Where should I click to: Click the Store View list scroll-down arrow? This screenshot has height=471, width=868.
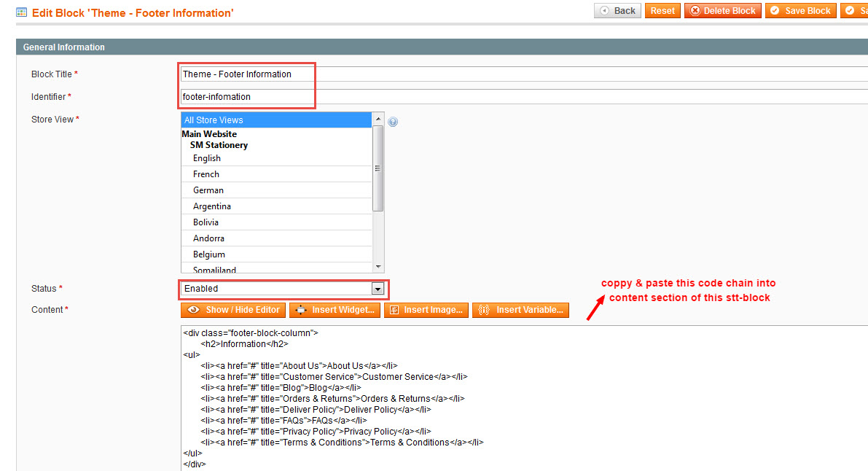(x=378, y=267)
